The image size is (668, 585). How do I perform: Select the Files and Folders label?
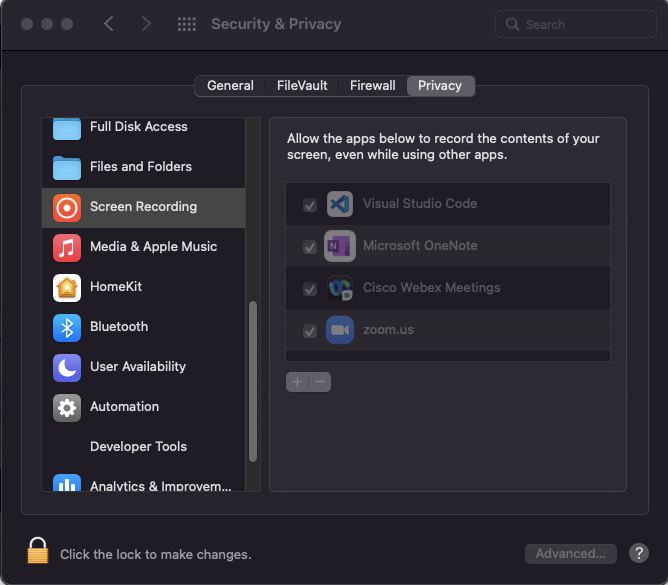point(141,167)
